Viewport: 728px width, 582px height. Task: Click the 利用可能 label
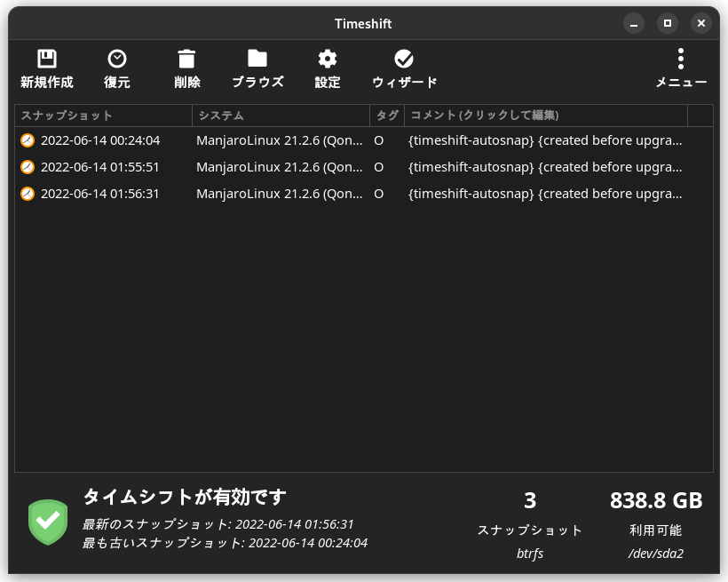(x=655, y=530)
